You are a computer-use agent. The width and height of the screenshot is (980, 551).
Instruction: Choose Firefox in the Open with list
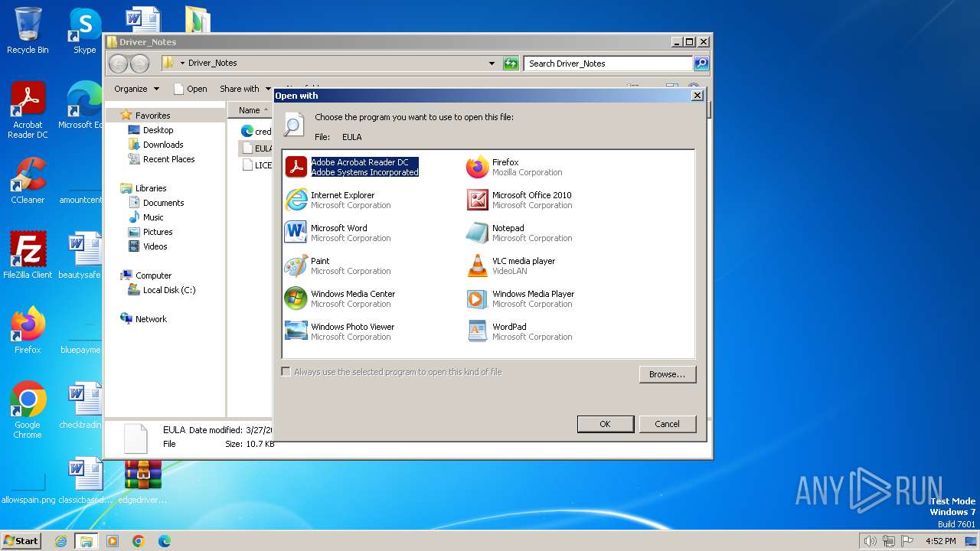(x=514, y=167)
